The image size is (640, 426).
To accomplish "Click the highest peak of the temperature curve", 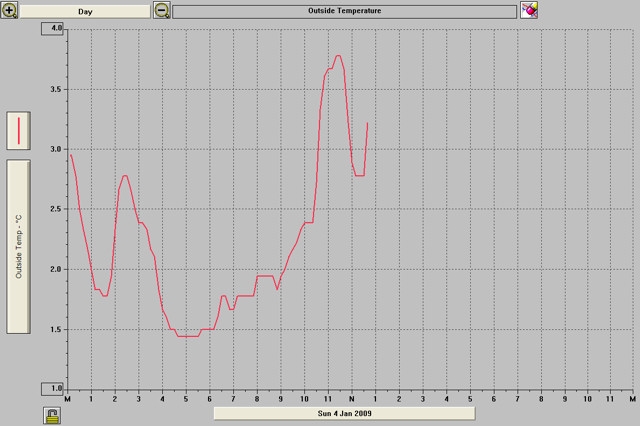I will click(x=338, y=56).
